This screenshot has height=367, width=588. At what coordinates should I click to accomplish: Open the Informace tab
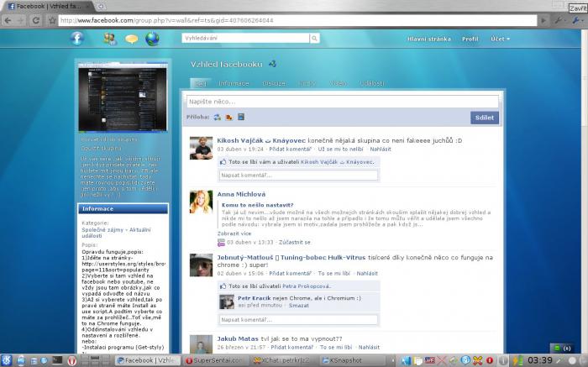pyautogui.click(x=234, y=83)
